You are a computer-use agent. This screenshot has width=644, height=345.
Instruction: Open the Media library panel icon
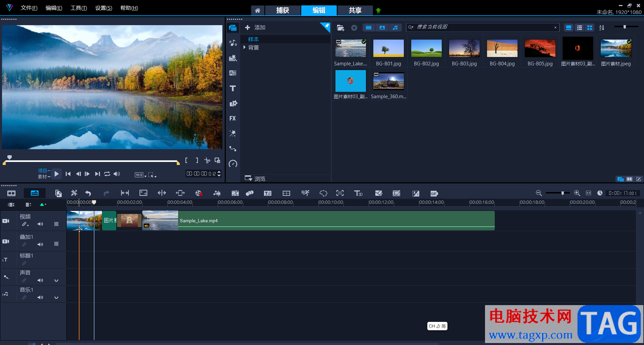pyautogui.click(x=233, y=28)
